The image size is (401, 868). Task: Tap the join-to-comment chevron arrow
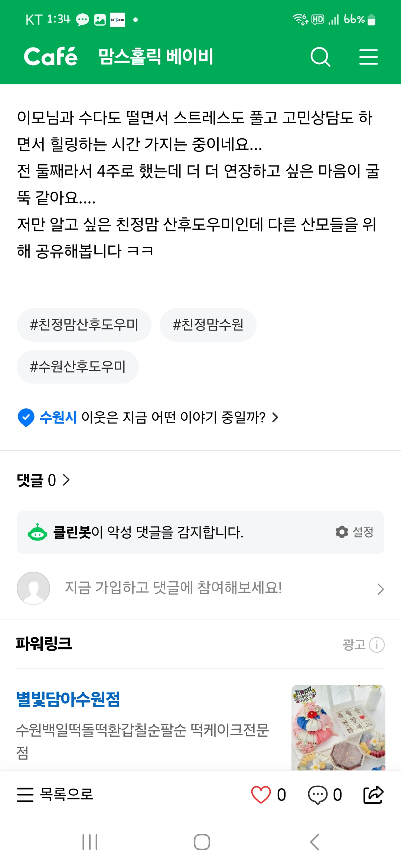click(380, 589)
